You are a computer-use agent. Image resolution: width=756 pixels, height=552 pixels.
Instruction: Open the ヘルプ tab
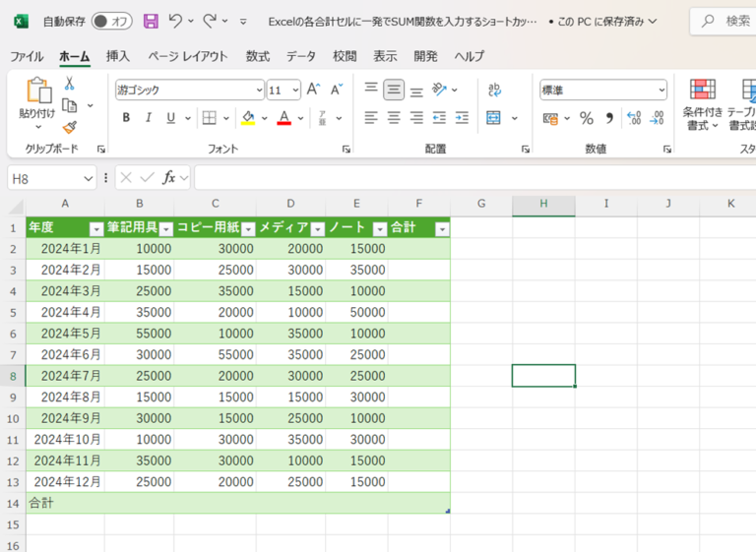470,56
